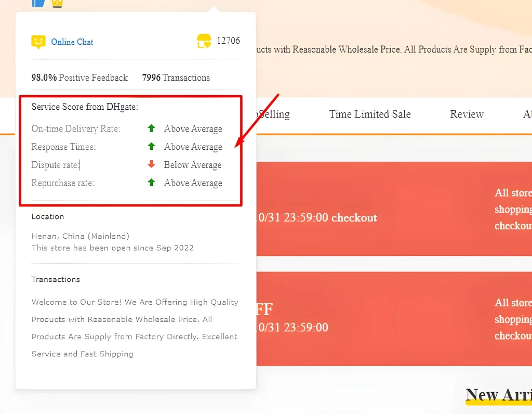Click the 7996 Transactions text

[176, 78]
